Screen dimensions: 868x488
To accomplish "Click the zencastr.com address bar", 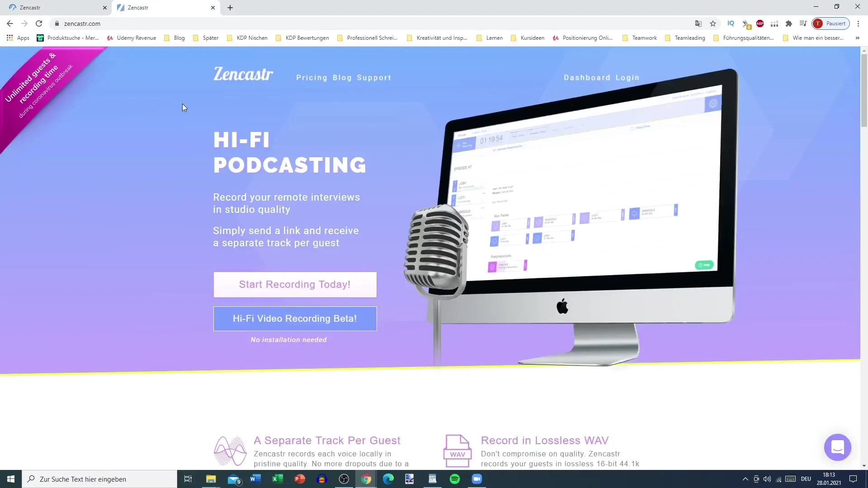I will [x=371, y=23].
